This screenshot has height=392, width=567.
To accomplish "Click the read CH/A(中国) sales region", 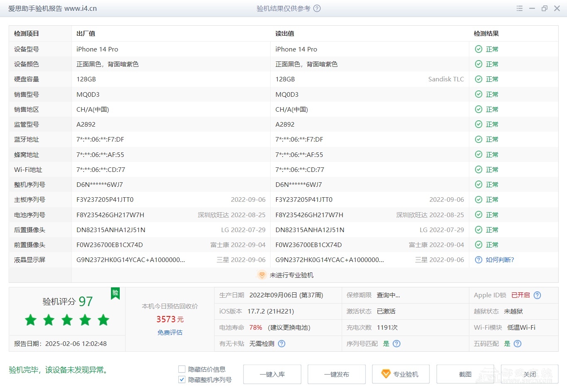I will pyautogui.click(x=292, y=109).
